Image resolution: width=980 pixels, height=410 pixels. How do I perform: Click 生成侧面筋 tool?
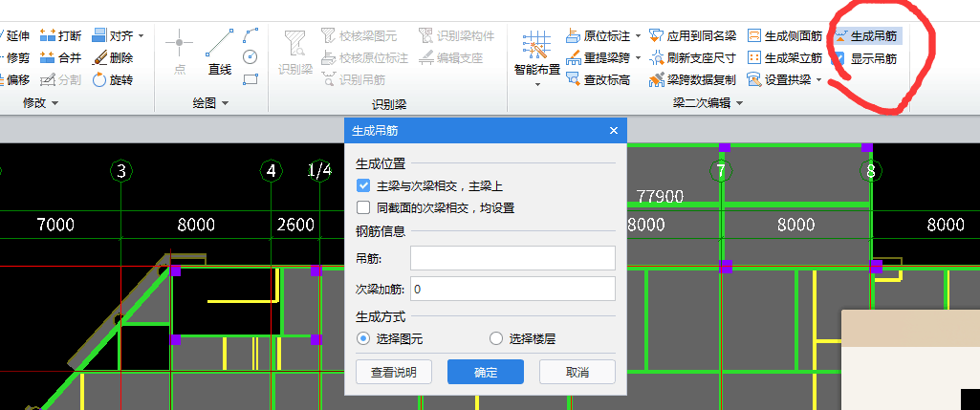(785, 35)
